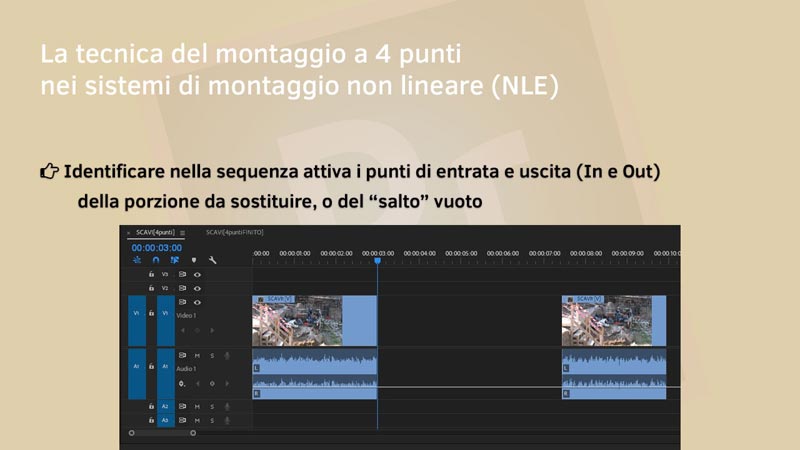Image resolution: width=800 pixels, height=450 pixels.
Task: Toggle sync lock for track V2
Action: tap(182, 288)
